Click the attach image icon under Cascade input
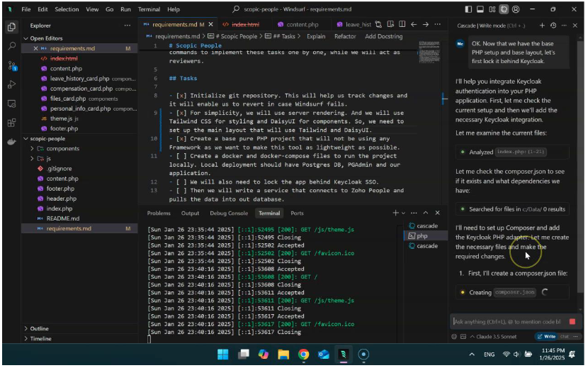This screenshot has height=368, width=588. pyautogui.click(x=463, y=337)
